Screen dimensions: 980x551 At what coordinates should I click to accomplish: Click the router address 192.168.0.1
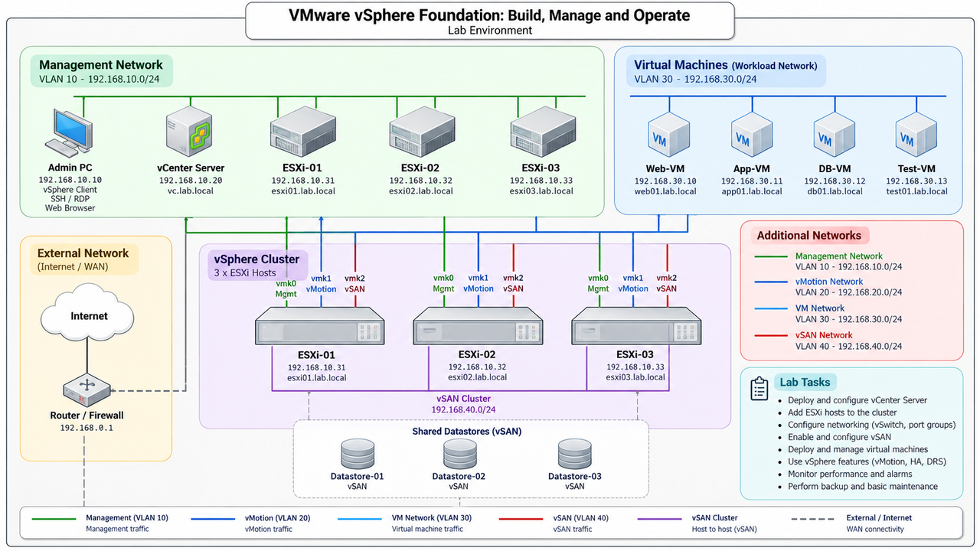[87, 428]
